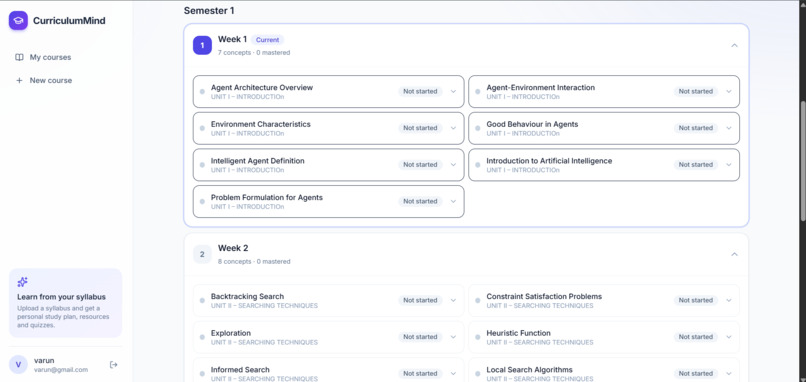Click status dot of Heuristic Function

click(x=478, y=337)
